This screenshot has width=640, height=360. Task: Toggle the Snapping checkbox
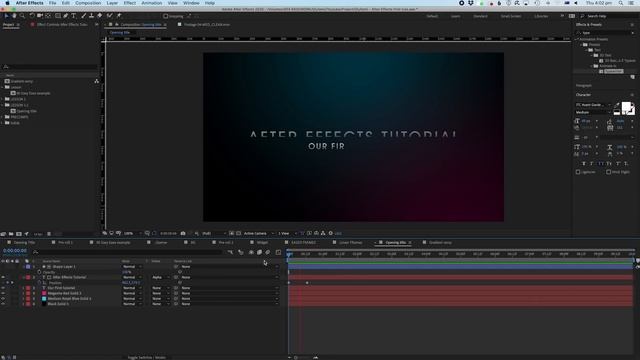166,16
